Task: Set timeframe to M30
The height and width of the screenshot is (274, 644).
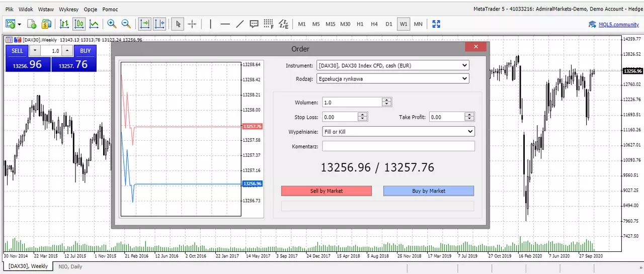Action: point(345,24)
